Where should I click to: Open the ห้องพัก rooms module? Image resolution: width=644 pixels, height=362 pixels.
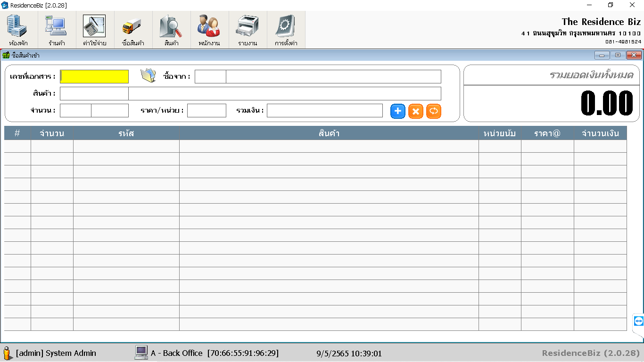click(18, 30)
